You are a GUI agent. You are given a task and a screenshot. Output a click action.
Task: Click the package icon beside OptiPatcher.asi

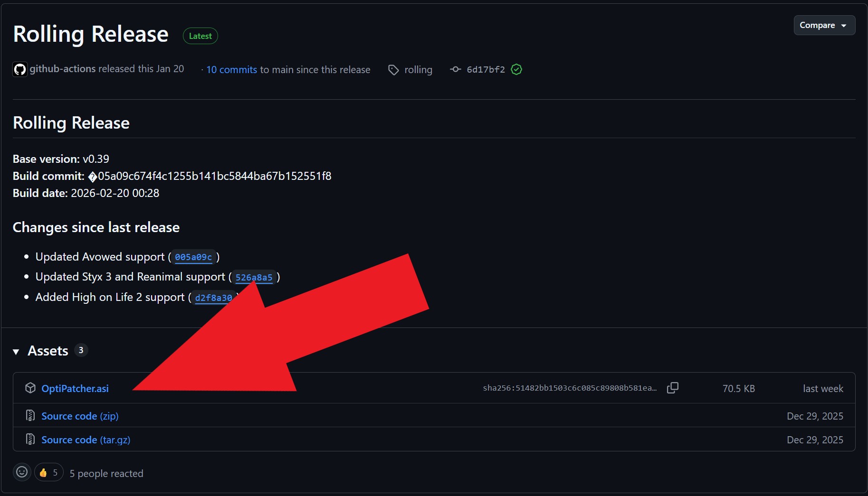pyautogui.click(x=30, y=388)
